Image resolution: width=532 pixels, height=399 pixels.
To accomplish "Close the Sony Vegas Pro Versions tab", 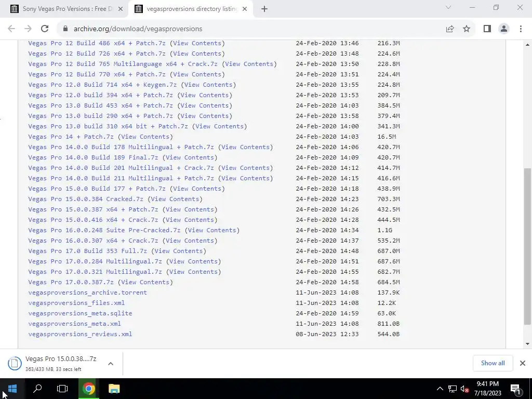I will click(x=121, y=9).
